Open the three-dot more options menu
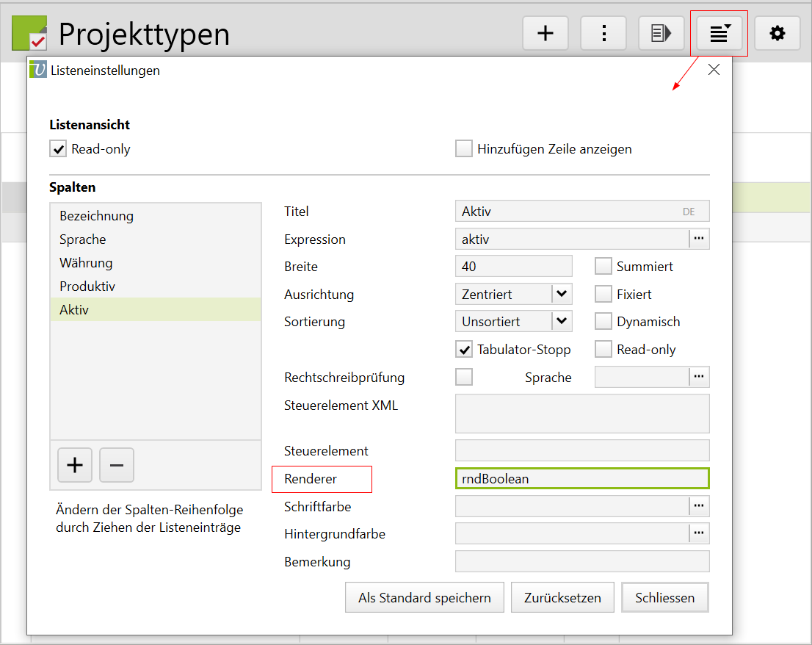812x645 pixels. click(603, 33)
